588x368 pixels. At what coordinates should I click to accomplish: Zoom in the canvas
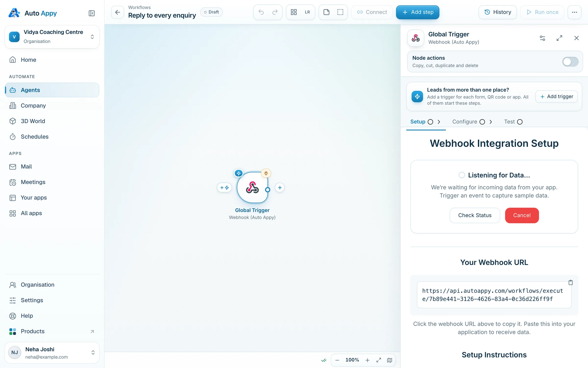367,360
